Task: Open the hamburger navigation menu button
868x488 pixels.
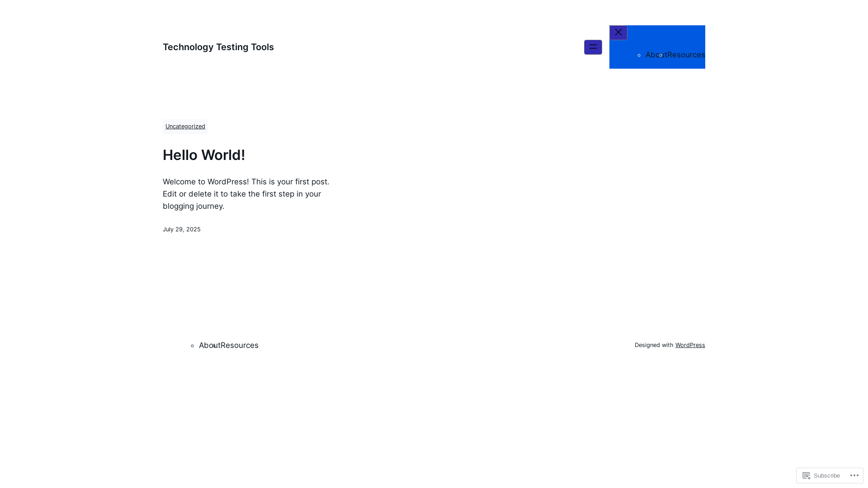Action: pyautogui.click(x=593, y=47)
